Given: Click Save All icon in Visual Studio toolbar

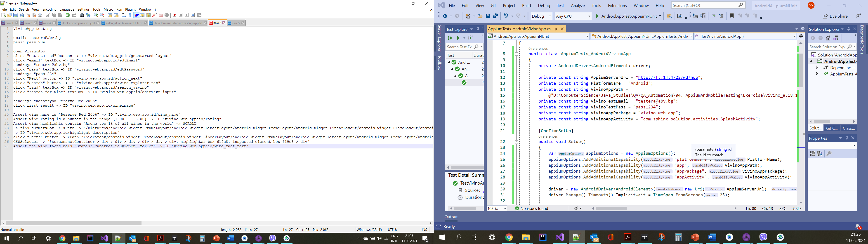Looking at the screenshot, I should pos(496,16).
